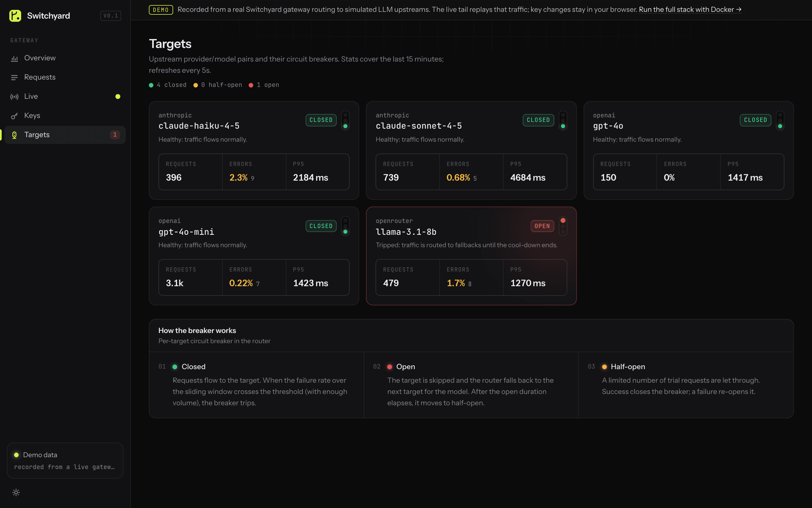Select the gpt-4o-mini target name
The width and height of the screenshot is (812, 508).
pyautogui.click(x=186, y=232)
